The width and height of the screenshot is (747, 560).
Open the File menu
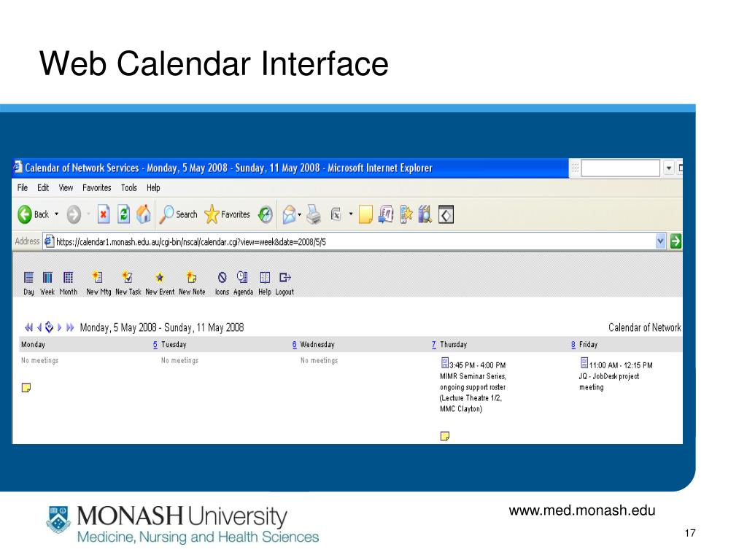click(x=23, y=187)
